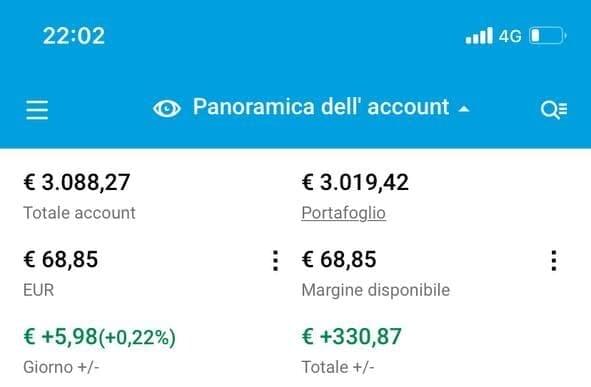Viewport: 591px width, 387px height.
Task: Open the search list icon
Action: (x=554, y=110)
